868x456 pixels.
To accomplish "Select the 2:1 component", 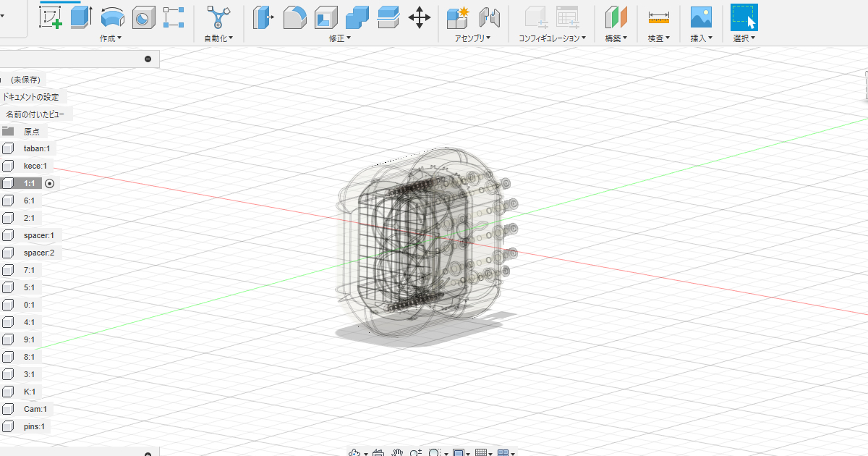I will pyautogui.click(x=29, y=218).
